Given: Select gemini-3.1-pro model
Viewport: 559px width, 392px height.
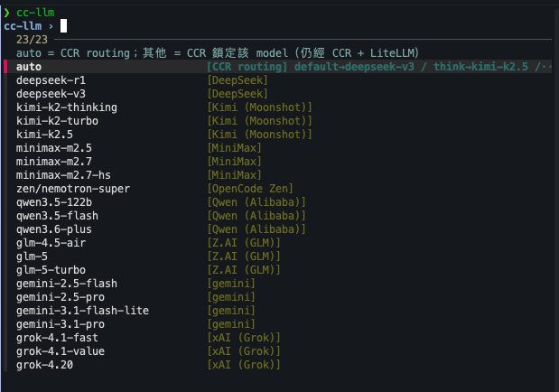Looking at the screenshot, I should (x=280, y=324).
